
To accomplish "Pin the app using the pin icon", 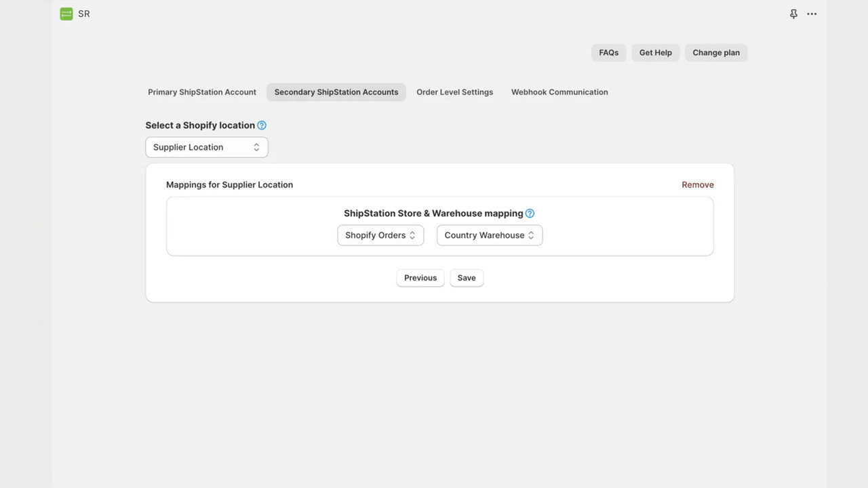I will (793, 14).
